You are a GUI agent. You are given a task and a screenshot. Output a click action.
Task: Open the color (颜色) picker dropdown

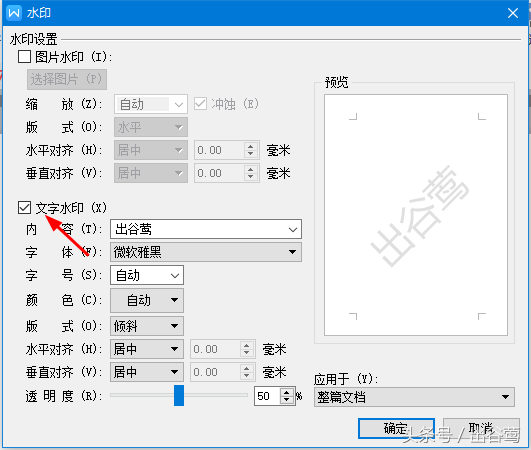pos(147,300)
